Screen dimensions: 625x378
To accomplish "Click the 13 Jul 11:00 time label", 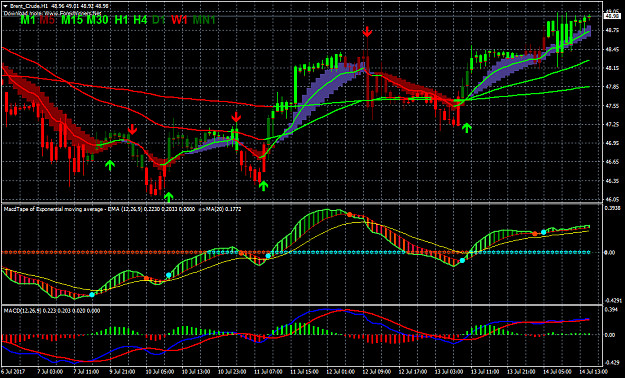I will [485, 372].
